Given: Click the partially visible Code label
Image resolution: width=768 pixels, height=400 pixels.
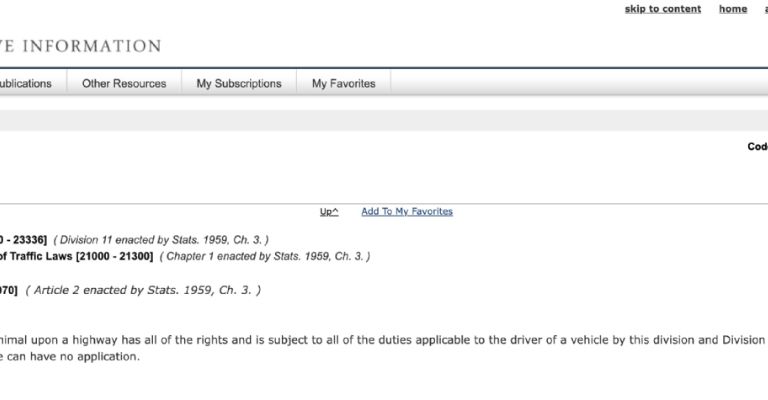Looking at the screenshot, I should tap(757, 146).
